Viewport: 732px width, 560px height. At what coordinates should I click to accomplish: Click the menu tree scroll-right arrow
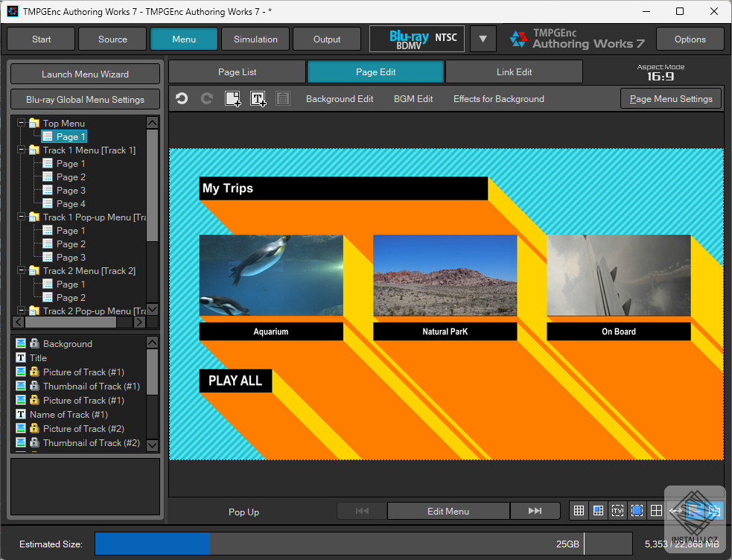(x=139, y=322)
